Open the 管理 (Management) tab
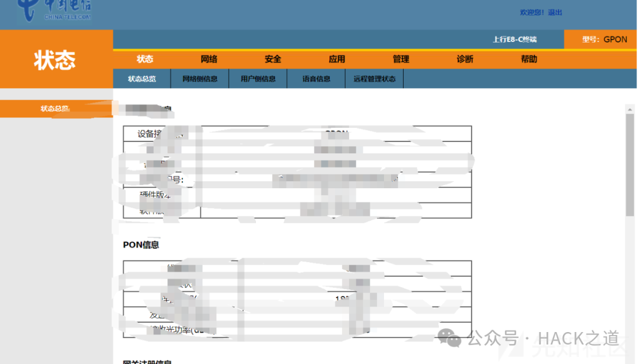 [x=401, y=59]
